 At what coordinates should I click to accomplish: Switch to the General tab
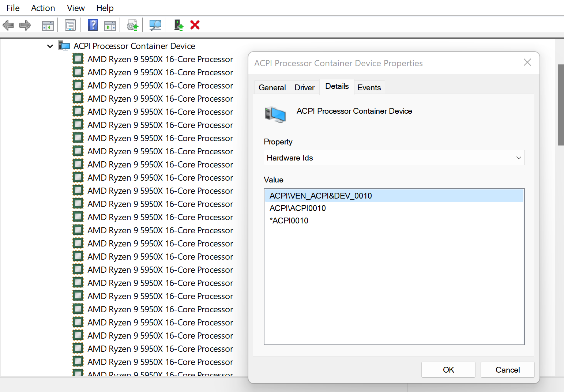[x=272, y=87]
